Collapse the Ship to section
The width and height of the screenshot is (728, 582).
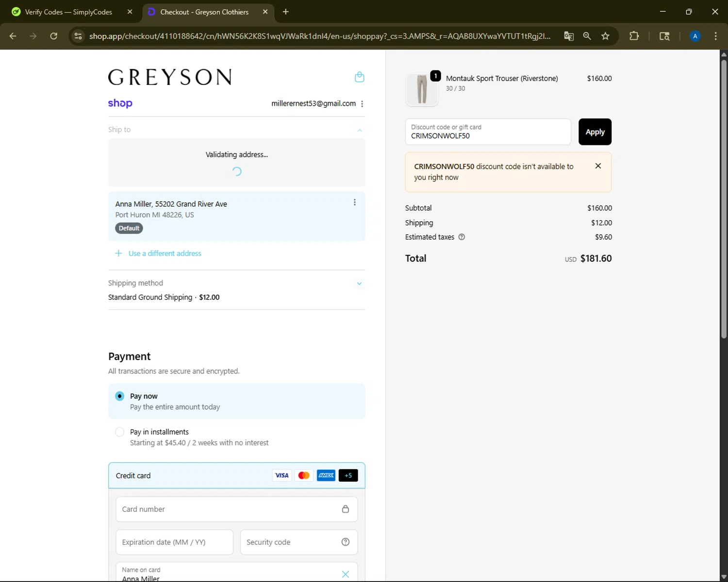[360, 130]
